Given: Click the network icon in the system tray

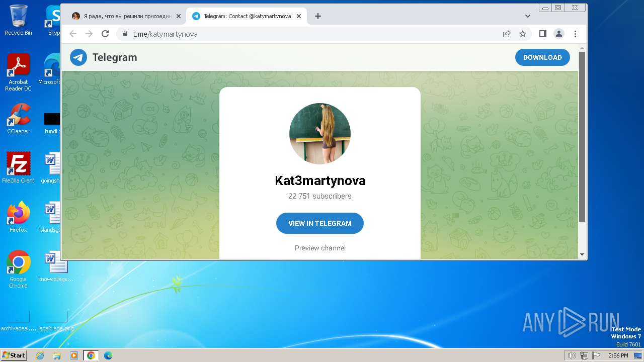Looking at the screenshot, I should tap(584, 355).
